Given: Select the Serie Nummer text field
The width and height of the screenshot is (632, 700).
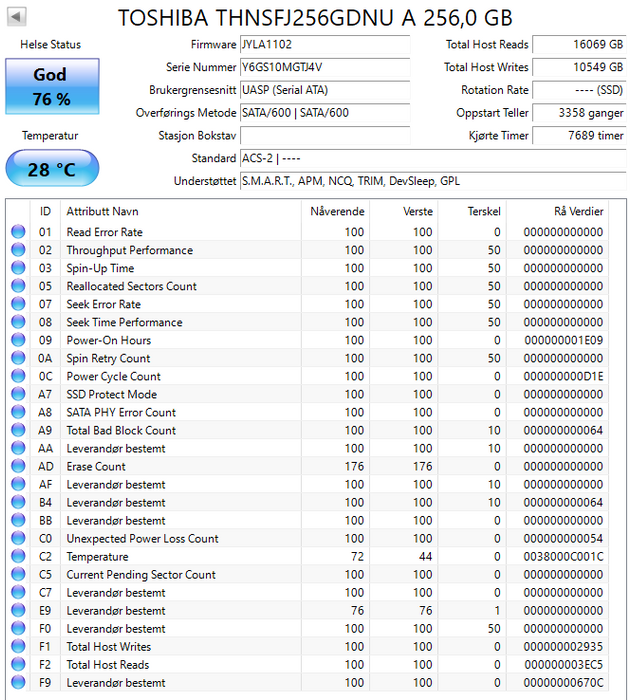Looking at the screenshot, I should (x=324, y=67).
